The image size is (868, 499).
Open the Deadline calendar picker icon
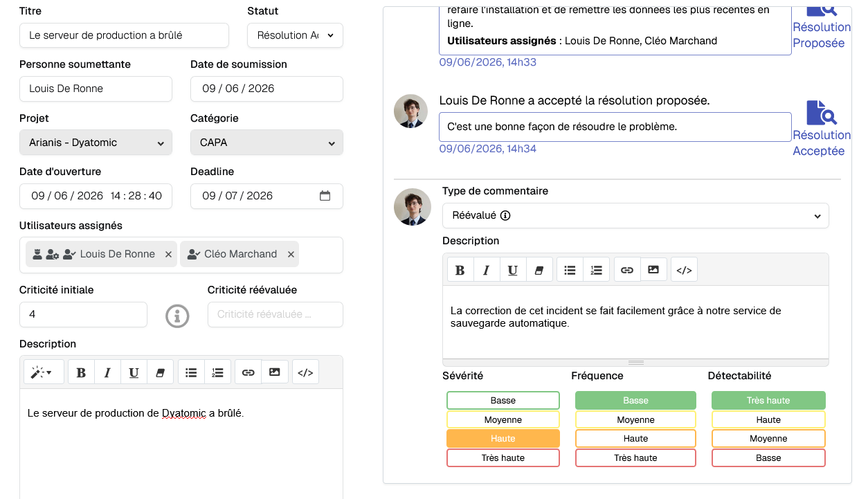pos(325,196)
